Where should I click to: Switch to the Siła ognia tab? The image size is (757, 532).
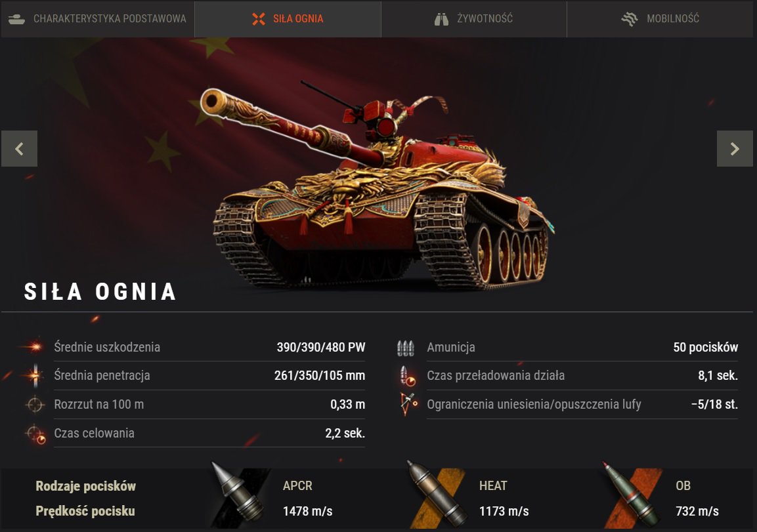click(x=288, y=19)
